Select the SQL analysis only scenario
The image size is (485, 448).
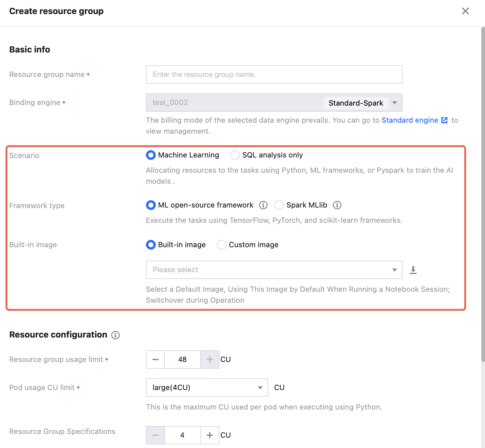pos(235,155)
